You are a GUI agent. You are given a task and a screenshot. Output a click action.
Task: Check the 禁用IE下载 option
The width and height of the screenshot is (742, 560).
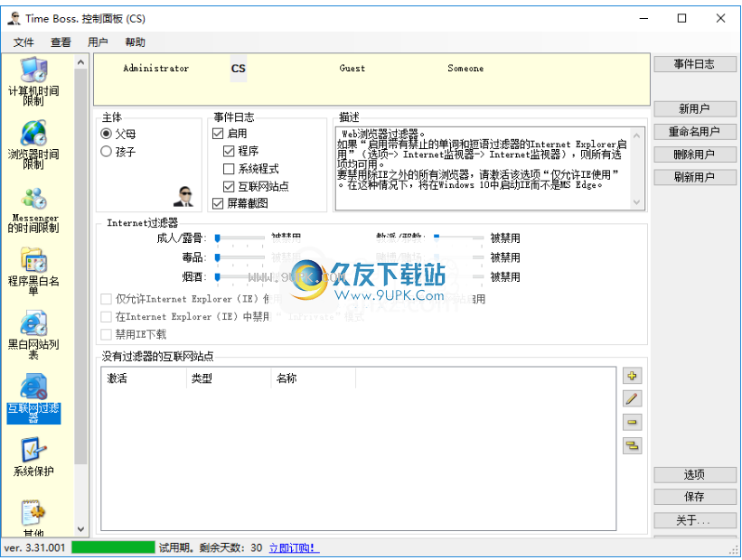click(x=107, y=335)
